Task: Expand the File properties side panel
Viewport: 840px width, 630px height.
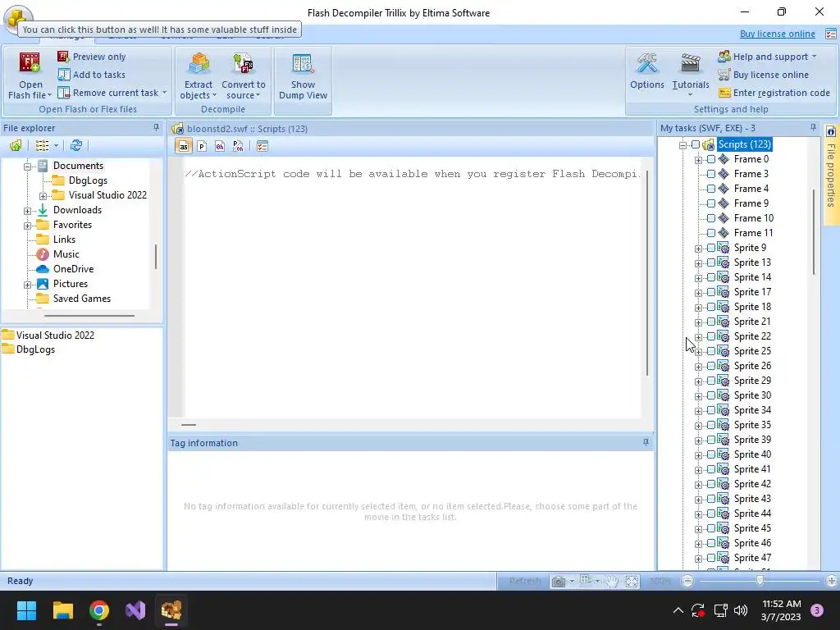Action: 831,175
